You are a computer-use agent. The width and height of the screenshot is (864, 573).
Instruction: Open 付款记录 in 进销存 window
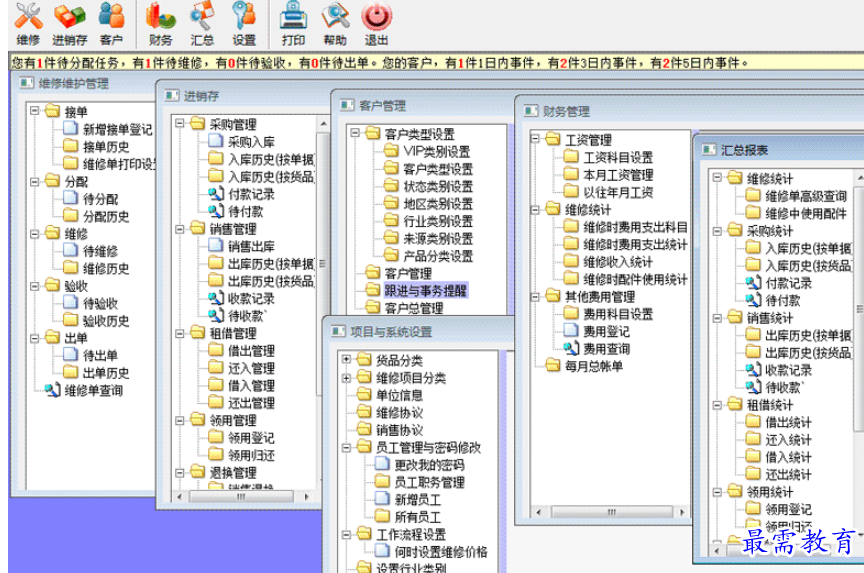(x=241, y=194)
